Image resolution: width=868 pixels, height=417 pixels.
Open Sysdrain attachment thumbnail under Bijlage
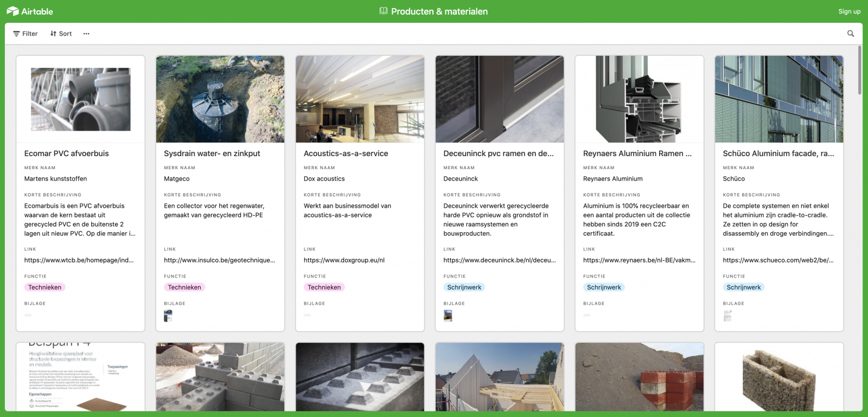coord(168,316)
